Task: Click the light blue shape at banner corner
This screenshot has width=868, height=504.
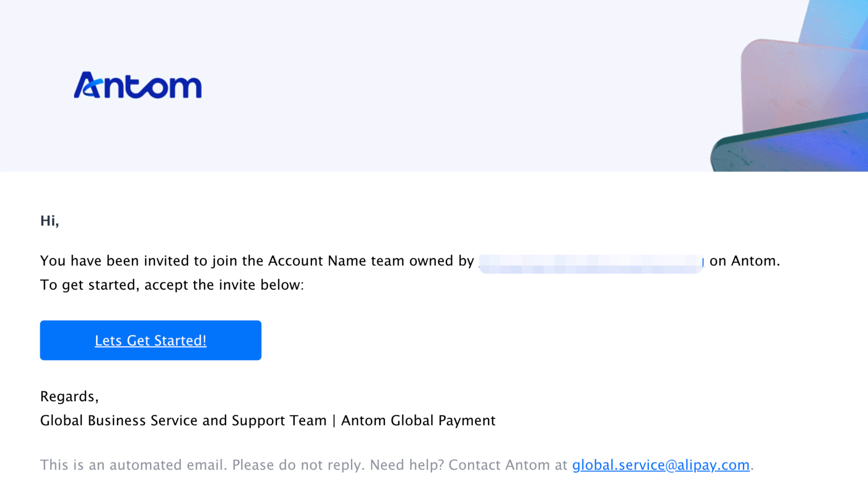Action: [842, 21]
